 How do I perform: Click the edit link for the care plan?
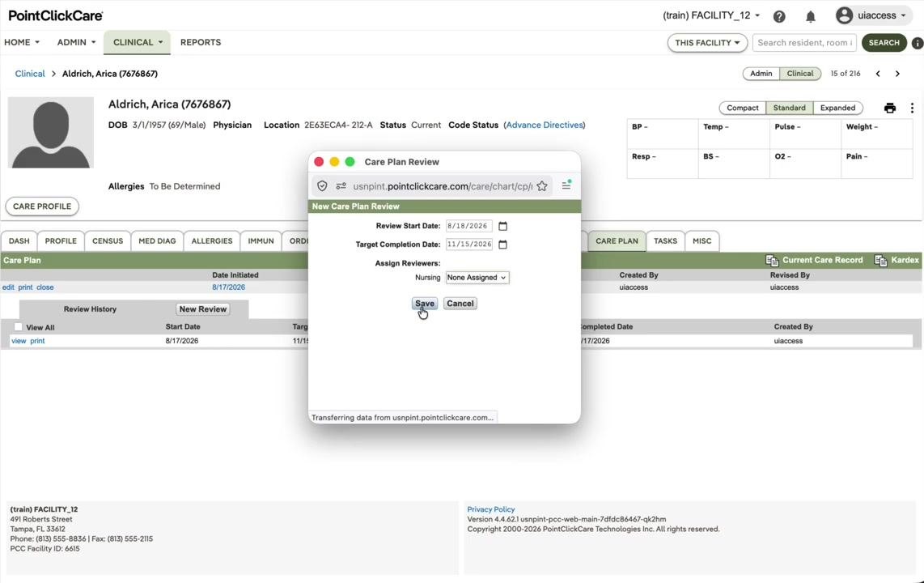tap(7, 287)
